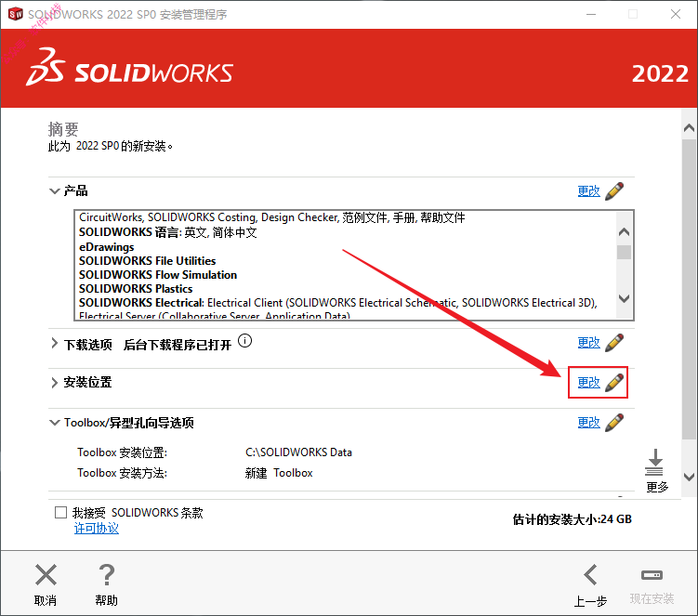Image resolution: width=698 pixels, height=616 pixels.
Task: Go back using the 上一步 arrow
Action: (x=591, y=574)
